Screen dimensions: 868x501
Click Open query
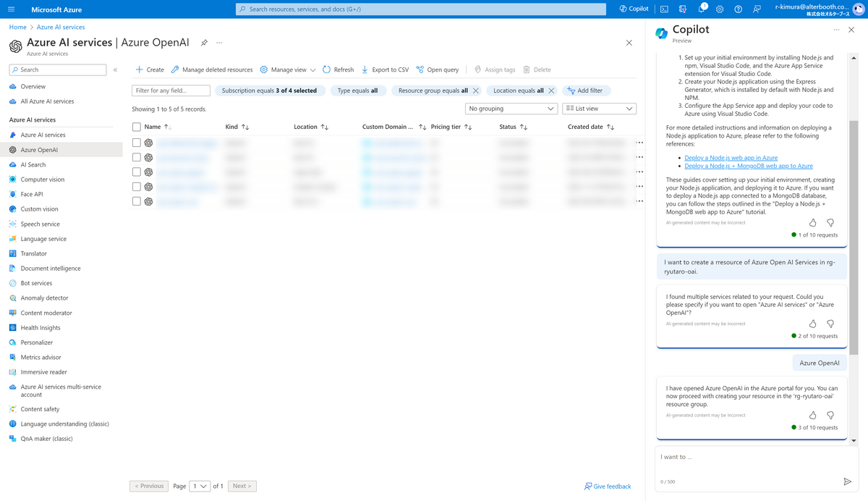(x=437, y=70)
